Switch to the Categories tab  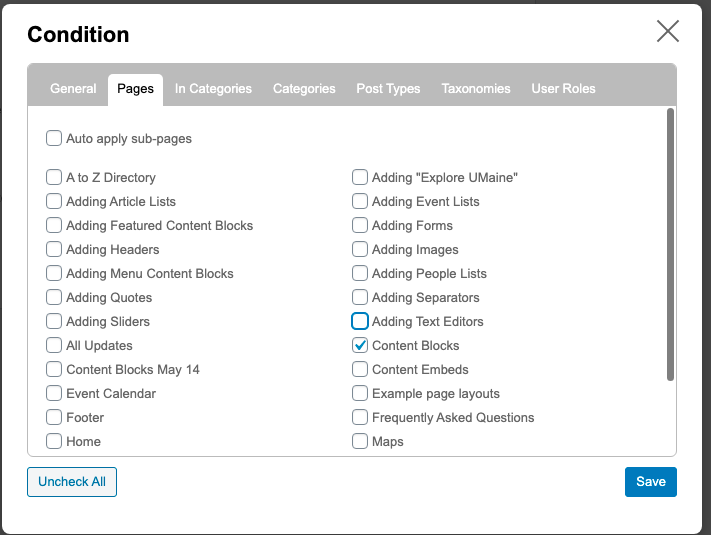pos(304,88)
